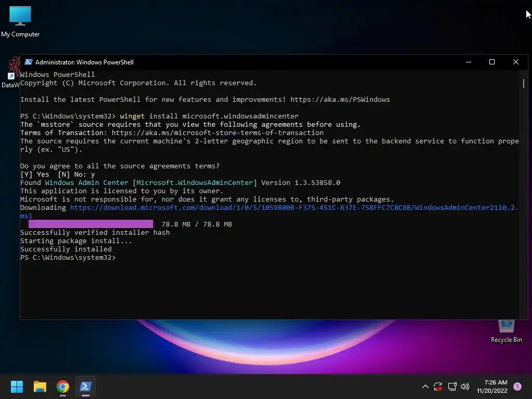Click the last 'PS C:\Windows\system32>' prompt
The height and width of the screenshot is (399, 532).
tap(68, 258)
